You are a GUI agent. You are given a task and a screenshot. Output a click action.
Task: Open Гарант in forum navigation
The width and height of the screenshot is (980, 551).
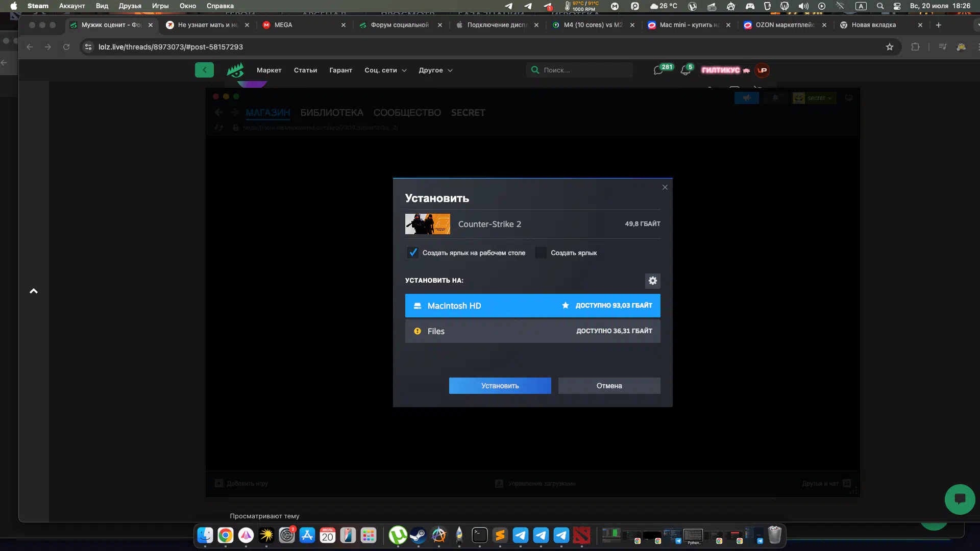point(340,70)
